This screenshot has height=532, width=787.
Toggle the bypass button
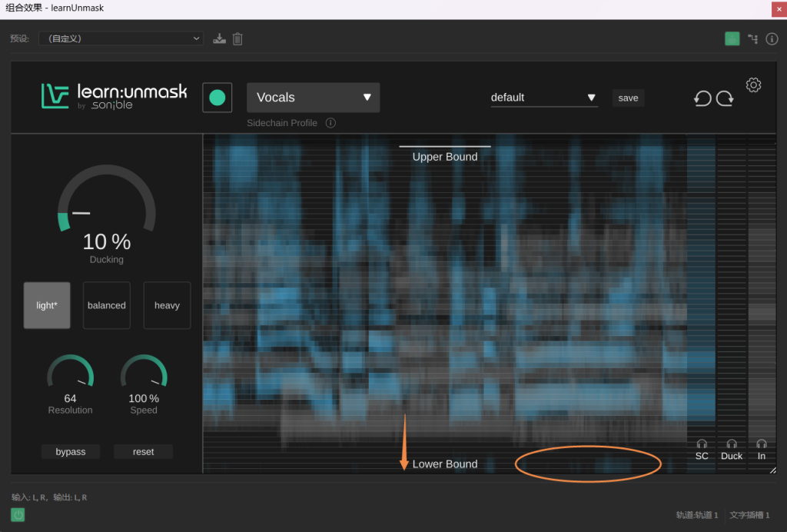pos(71,452)
